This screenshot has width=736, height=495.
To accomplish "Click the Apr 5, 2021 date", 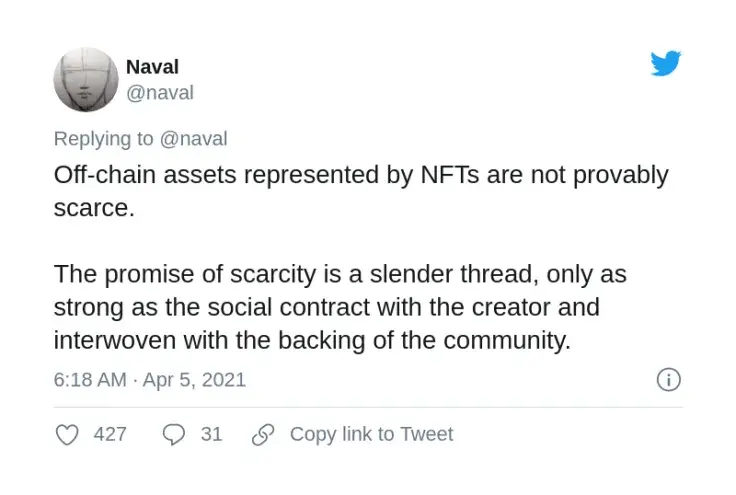I will tap(194, 380).
